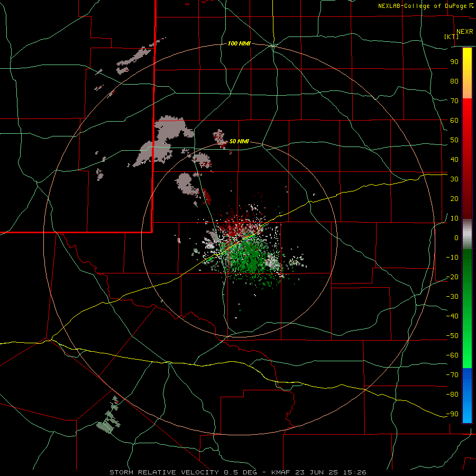Viewport: 476px width, 476px height.
Task: Click the -70 value on velocity scale
Action: point(452,375)
